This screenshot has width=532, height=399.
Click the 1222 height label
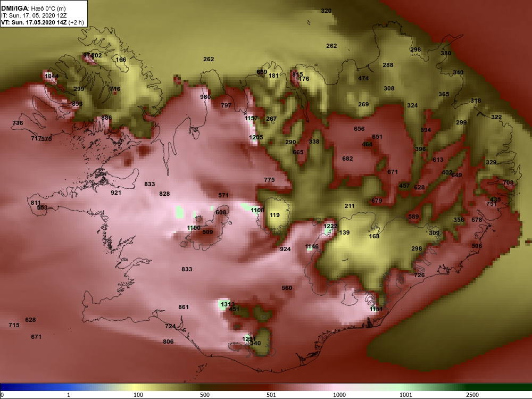[330, 226]
